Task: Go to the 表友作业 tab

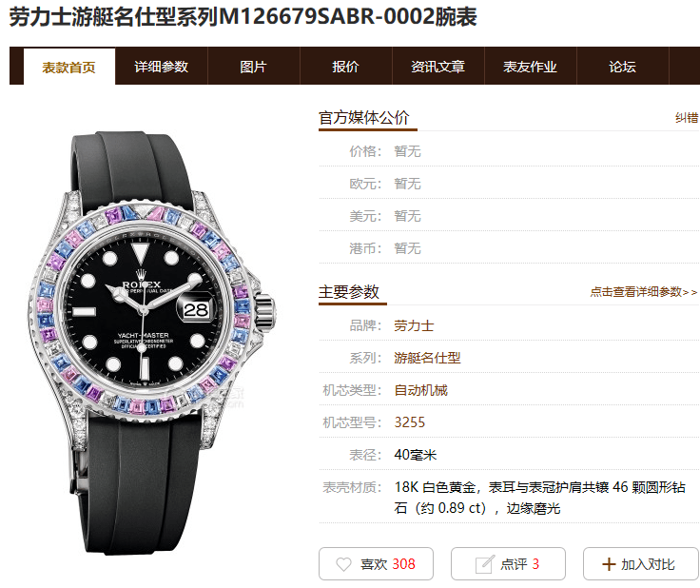Action: click(530, 67)
